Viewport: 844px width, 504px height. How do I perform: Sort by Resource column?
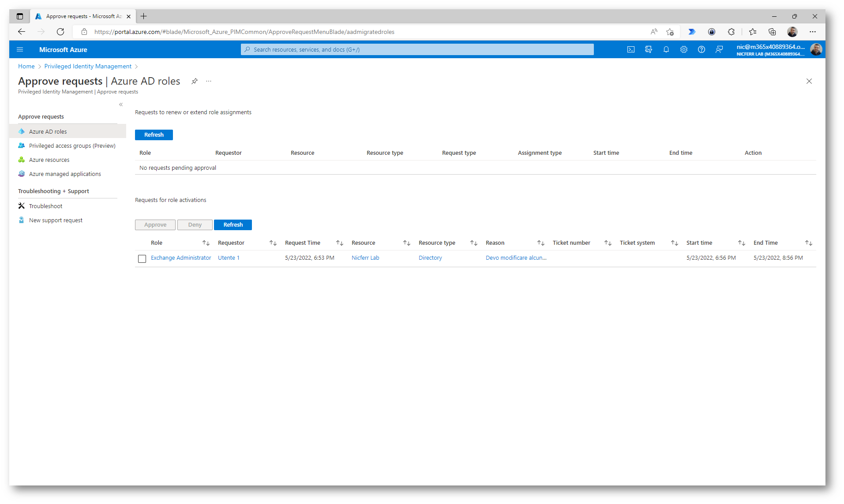pyautogui.click(x=407, y=243)
